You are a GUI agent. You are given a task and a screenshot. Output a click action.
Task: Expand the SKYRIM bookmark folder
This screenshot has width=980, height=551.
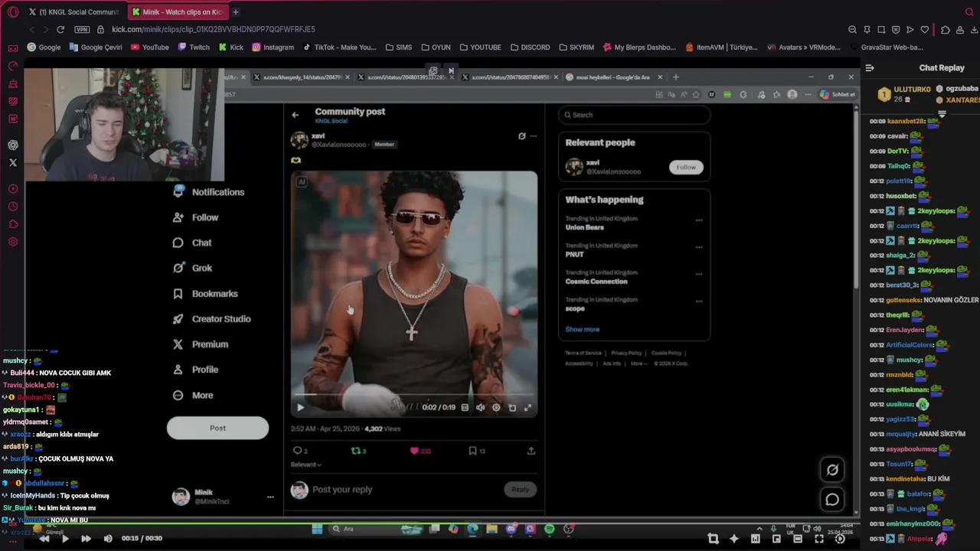(x=576, y=47)
